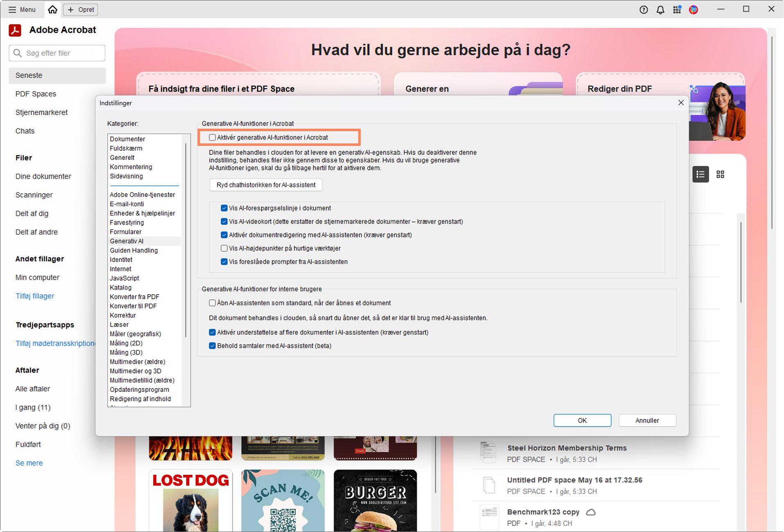784x532 pixels.
Task: Open Delt af dig in sidebar
Action: tap(32, 214)
